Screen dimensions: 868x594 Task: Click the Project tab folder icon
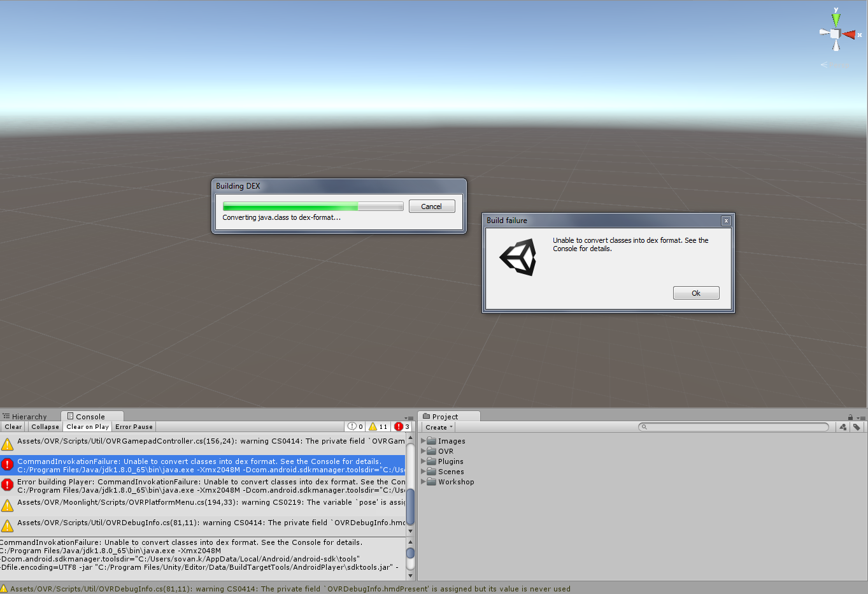(x=427, y=416)
